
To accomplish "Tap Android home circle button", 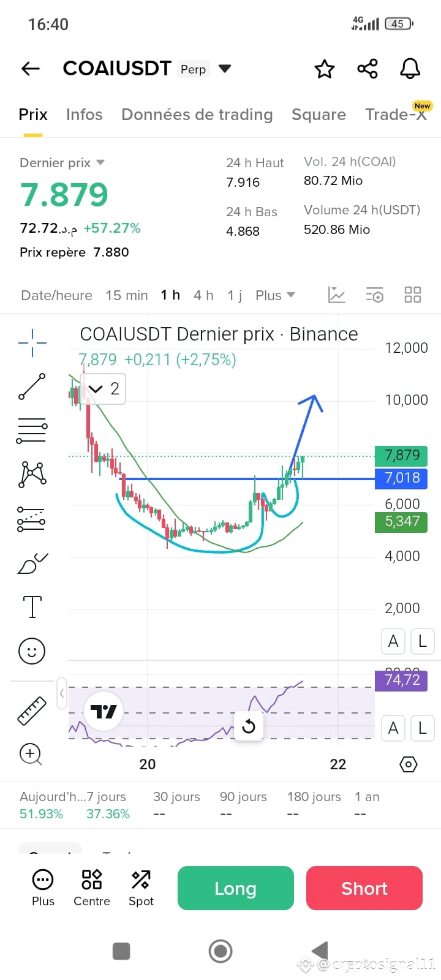I will [221, 951].
